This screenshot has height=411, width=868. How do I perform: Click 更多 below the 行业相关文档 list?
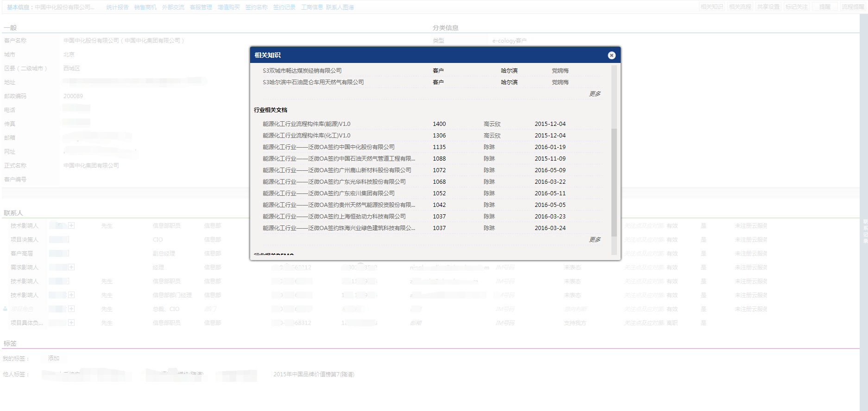pyautogui.click(x=595, y=240)
